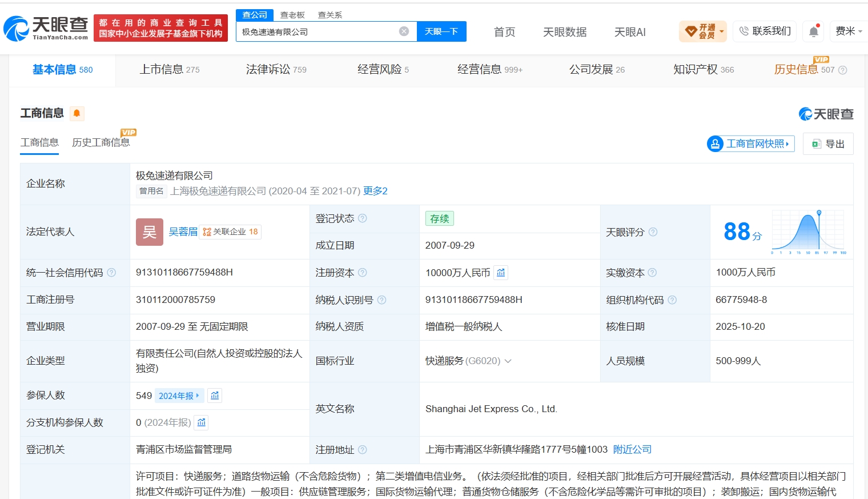
Task: Open legal representative 吴蓉眉 link
Action: point(183,232)
